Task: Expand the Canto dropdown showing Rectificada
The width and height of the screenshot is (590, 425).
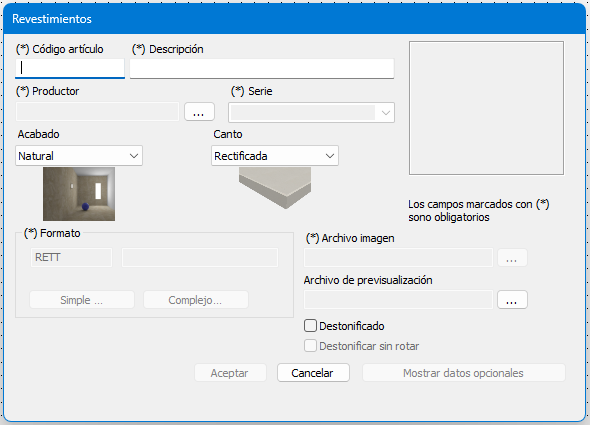Action: tap(275, 155)
